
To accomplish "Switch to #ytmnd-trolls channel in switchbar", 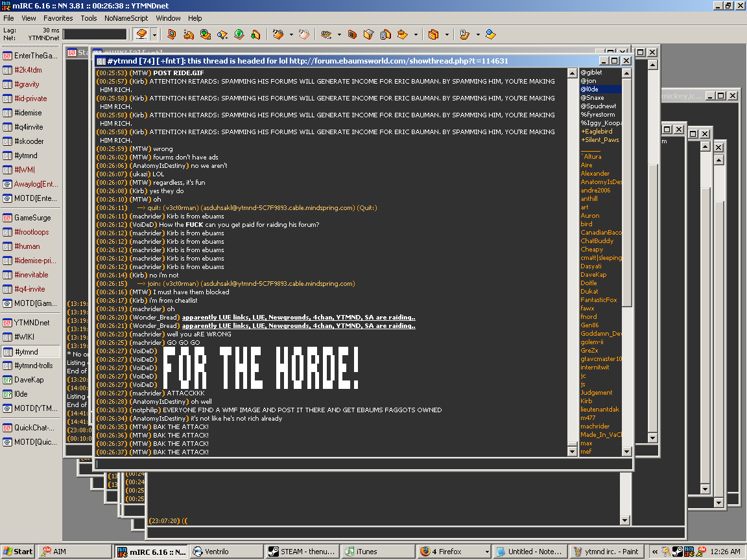I will [x=33, y=366].
